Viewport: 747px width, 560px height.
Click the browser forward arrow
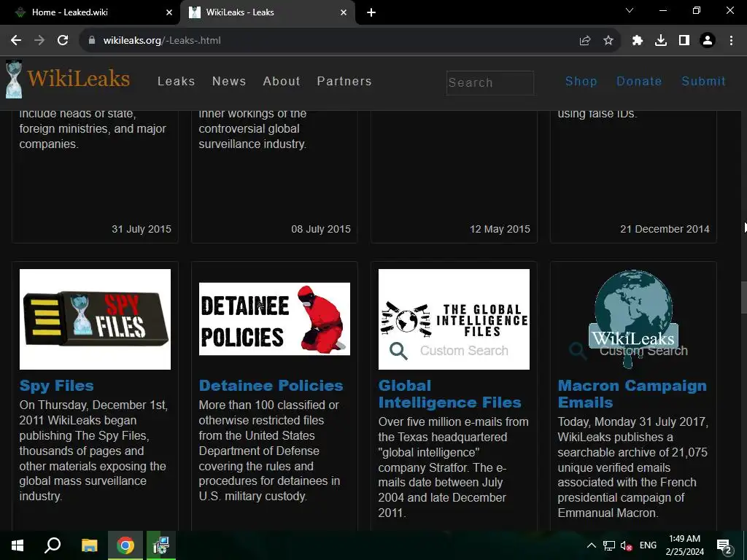pyautogui.click(x=39, y=41)
